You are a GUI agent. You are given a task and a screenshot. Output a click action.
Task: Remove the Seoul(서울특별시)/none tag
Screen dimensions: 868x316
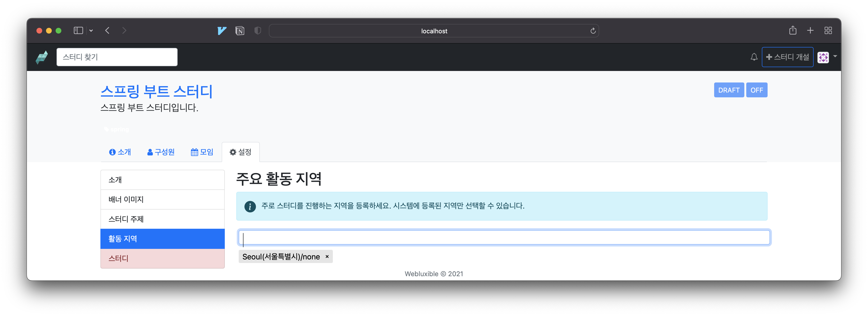pos(327,257)
